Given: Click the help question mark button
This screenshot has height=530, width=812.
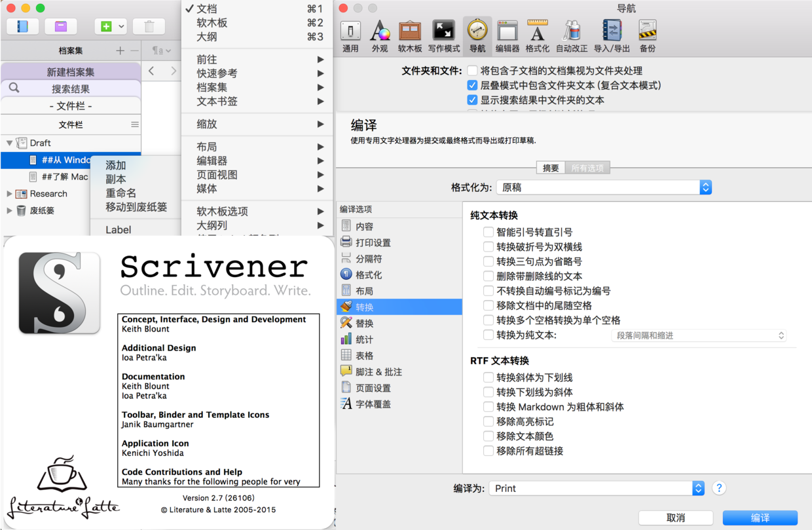Looking at the screenshot, I should point(719,488).
